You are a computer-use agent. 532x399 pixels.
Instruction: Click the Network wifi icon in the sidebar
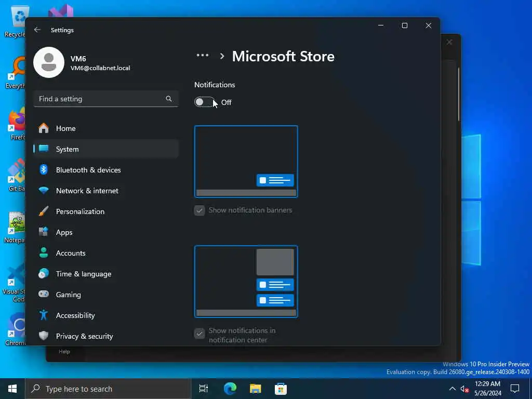tap(44, 190)
